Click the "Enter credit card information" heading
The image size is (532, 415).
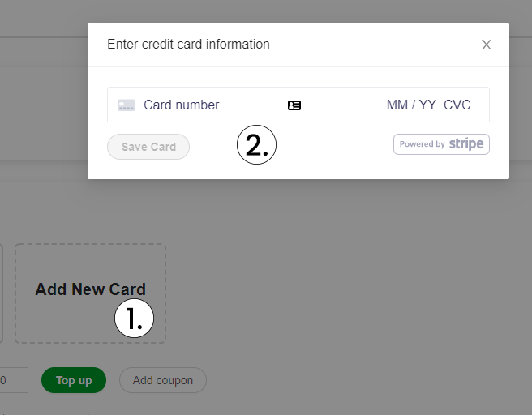(188, 45)
